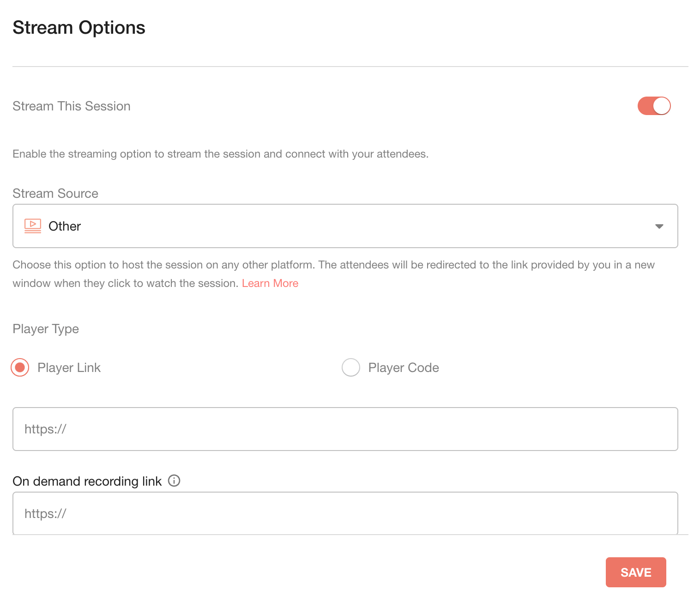Click the video player icon next to Other
The height and width of the screenshot is (597, 700).
pos(33,226)
